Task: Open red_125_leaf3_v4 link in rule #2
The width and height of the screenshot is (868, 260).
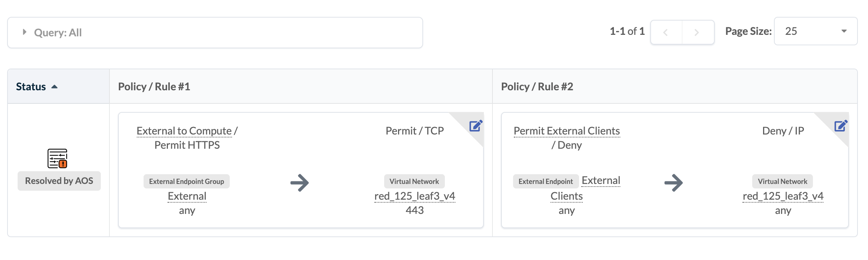Action: click(x=783, y=196)
